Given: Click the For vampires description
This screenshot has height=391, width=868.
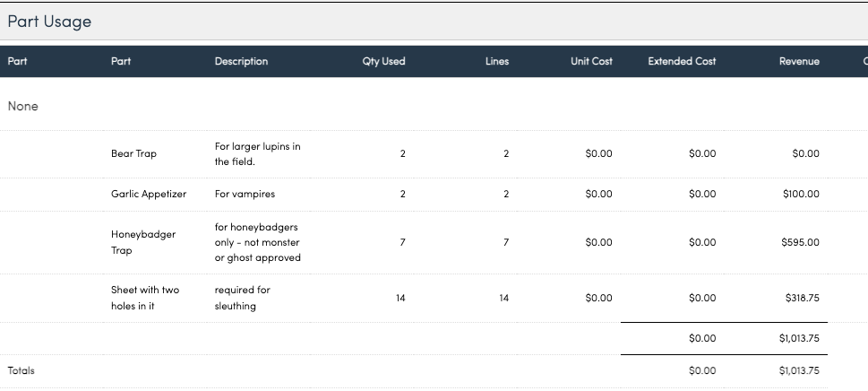Looking at the screenshot, I should (245, 194).
